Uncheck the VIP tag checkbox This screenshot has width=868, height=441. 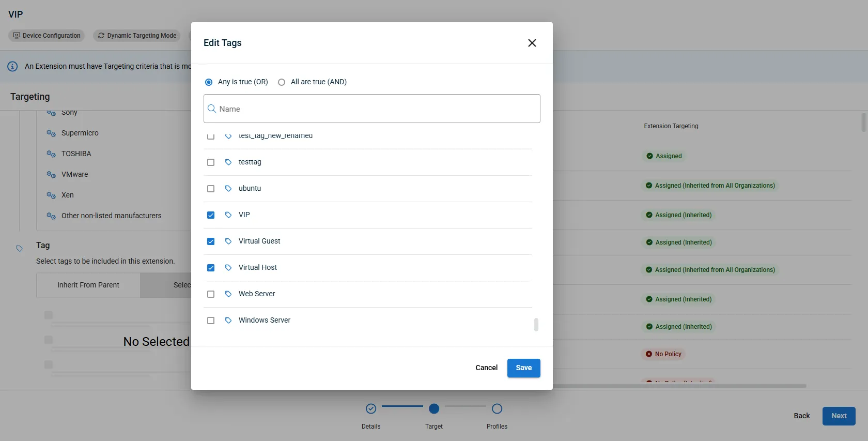click(x=211, y=215)
